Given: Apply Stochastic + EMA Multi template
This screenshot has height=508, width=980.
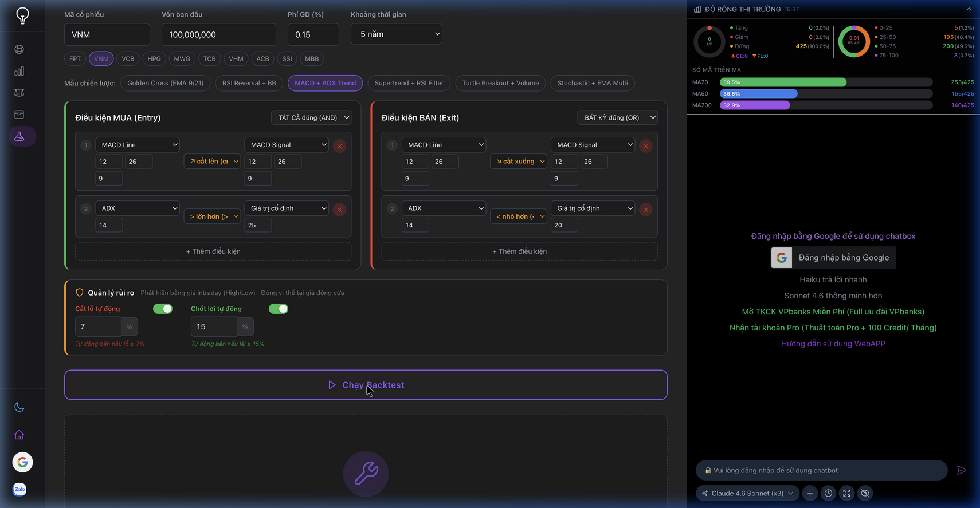Looking at the screenshot, I should click(593, 83).
